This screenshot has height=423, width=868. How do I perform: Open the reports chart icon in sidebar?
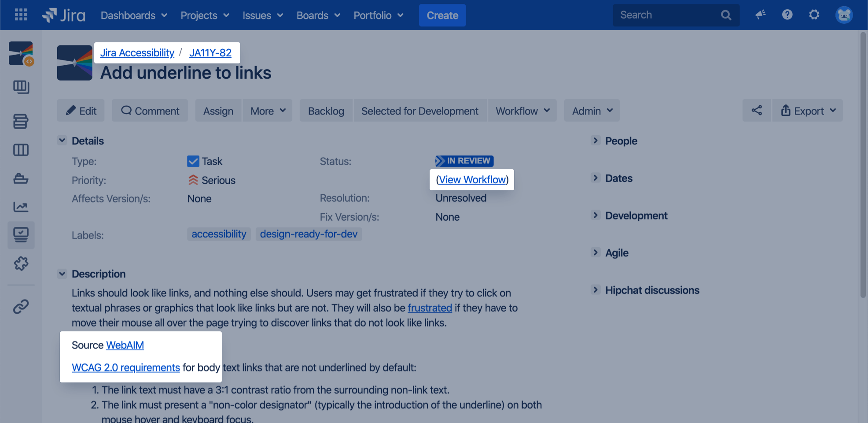pos(21,207)
